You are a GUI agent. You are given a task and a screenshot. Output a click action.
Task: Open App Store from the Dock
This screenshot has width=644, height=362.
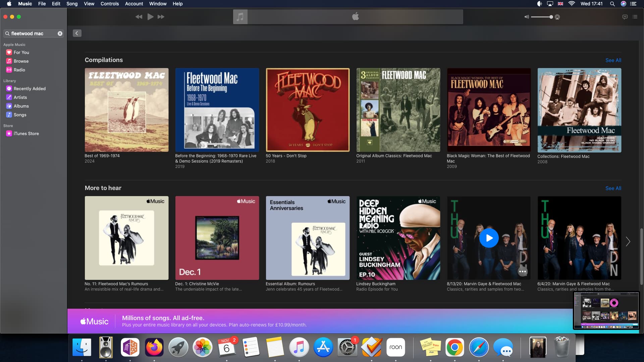coord(323,347)
